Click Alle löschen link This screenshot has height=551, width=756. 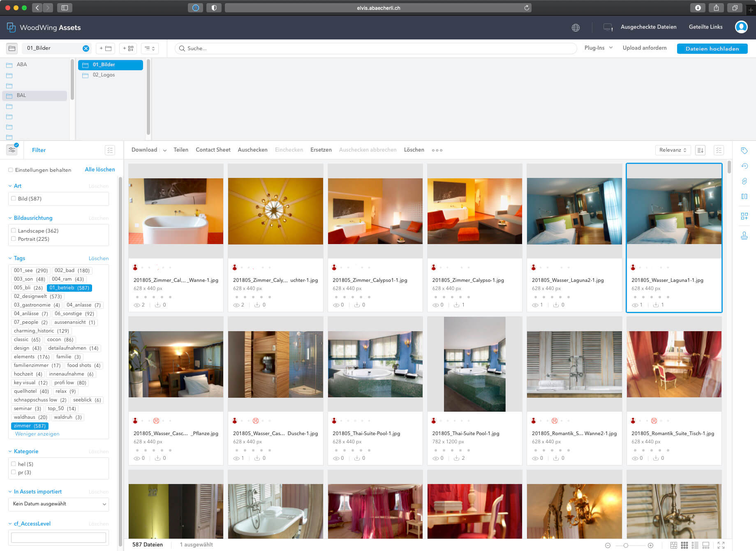point(100,170)
